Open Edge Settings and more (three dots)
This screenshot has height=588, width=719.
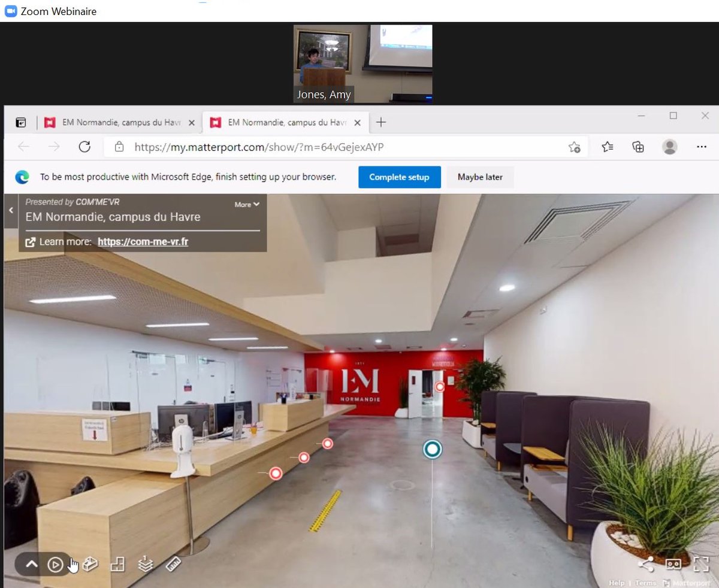click(702, 147)
